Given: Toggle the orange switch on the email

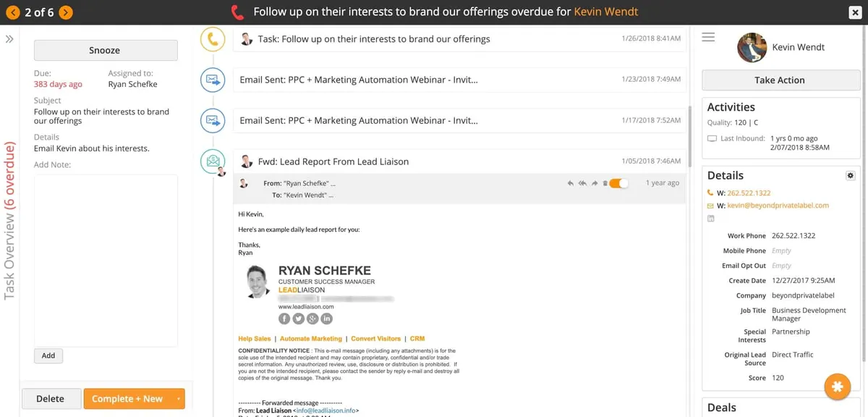Looking at the screenshot, I should [618, 184].
